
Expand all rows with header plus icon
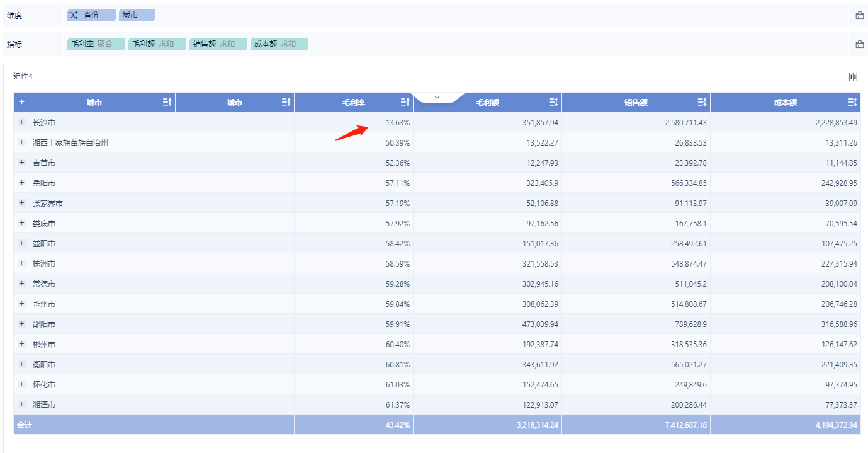click(x=21, y=102)
